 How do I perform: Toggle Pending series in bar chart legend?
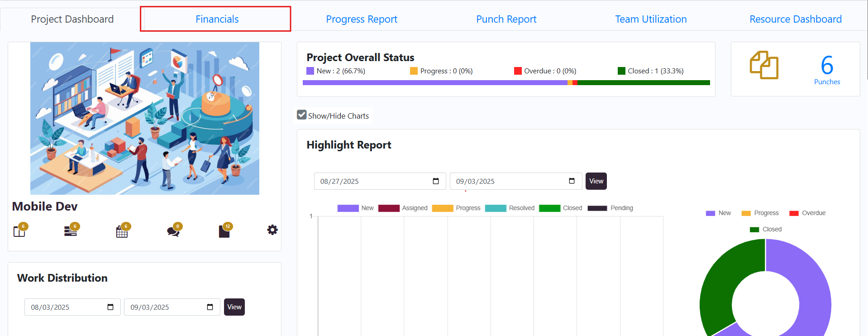(610, 208)
